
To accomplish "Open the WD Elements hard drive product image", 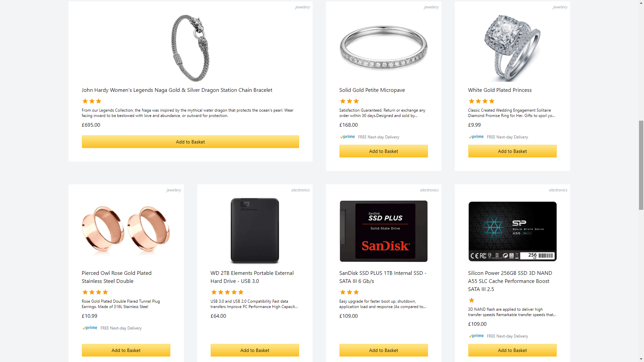I will click(x=255, y=231).
